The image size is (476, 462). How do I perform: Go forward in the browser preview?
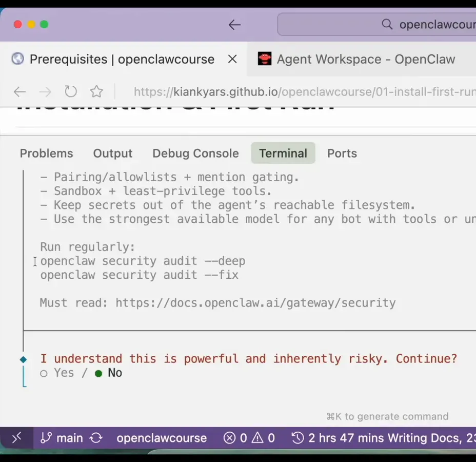pos(45,92)
